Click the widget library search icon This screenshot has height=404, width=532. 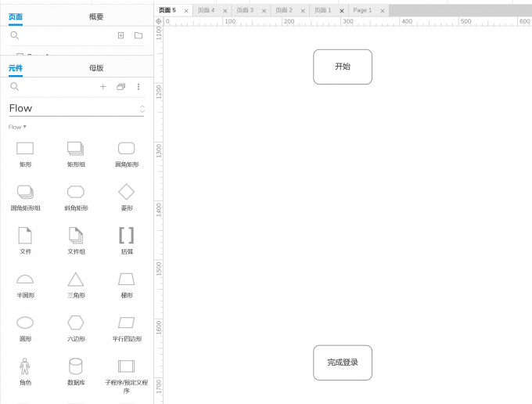coord(15,87)
